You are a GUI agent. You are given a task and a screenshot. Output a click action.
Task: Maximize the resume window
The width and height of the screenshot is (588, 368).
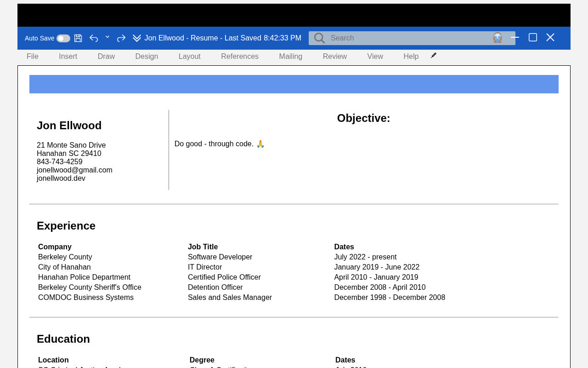pos(533,37)
